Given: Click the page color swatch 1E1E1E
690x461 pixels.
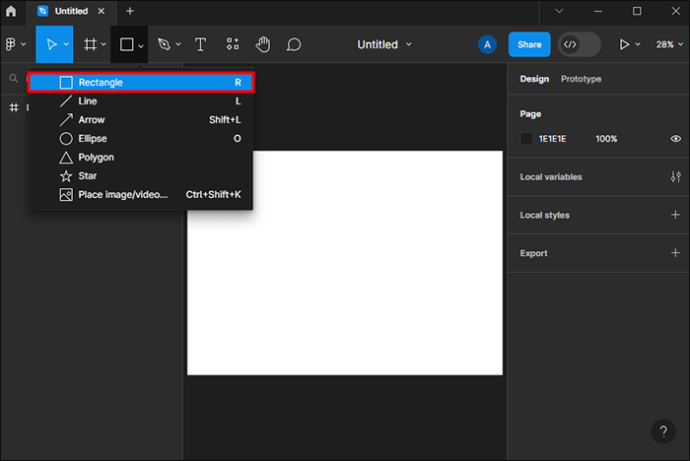Looking at the screenshot, I should [x=527, y=139].
